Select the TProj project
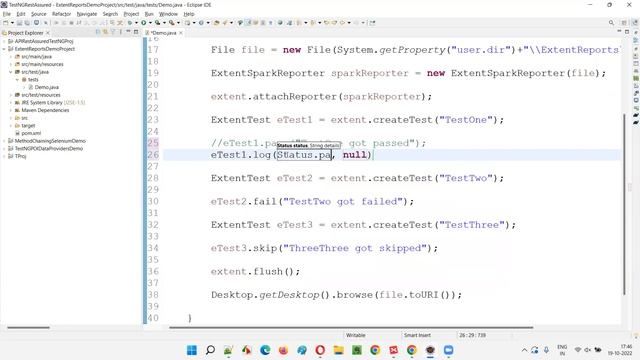Viewport: 640px width, 360px height. [x=20, y=156]
